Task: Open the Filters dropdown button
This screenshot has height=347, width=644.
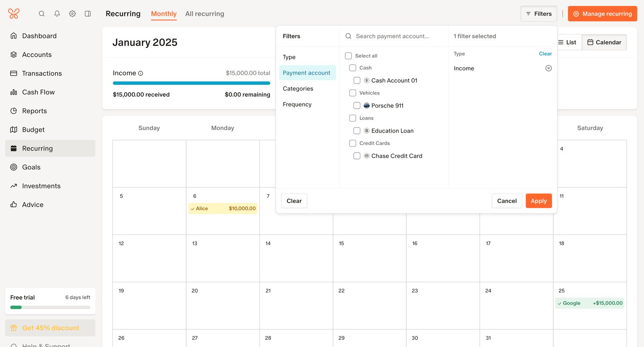Action: pos(539,14)
